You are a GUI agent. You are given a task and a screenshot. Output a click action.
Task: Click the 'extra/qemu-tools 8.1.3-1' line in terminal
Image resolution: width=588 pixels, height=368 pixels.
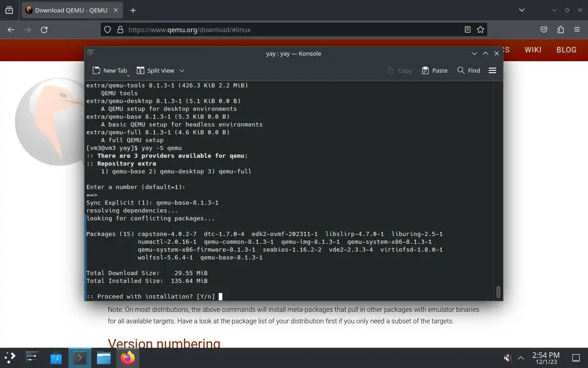[x=167, y=85]
